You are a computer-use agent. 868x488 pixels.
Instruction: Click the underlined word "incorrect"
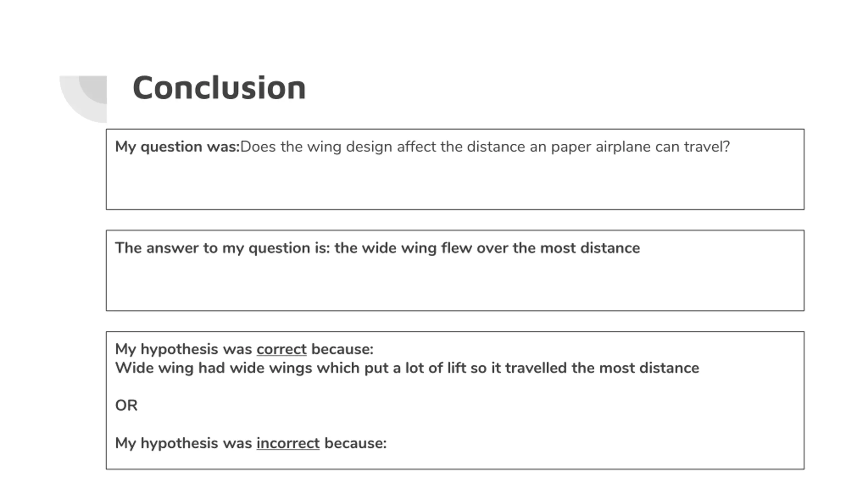288,443
